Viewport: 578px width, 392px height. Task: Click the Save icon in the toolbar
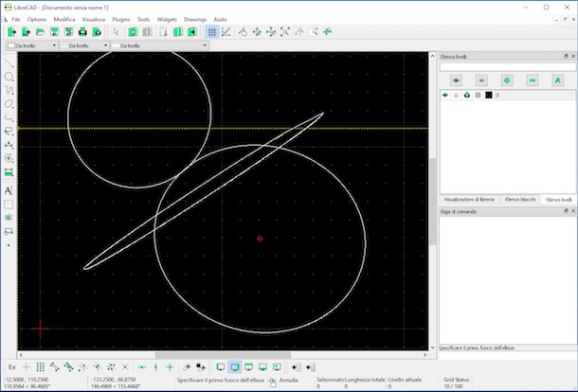tap(55, 32)
